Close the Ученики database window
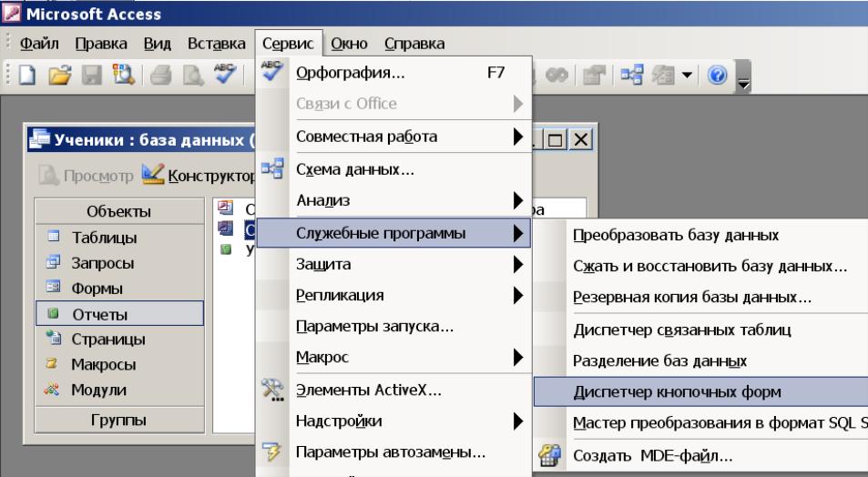The width and height of the screenshot is (868, 477). [581, 139]
